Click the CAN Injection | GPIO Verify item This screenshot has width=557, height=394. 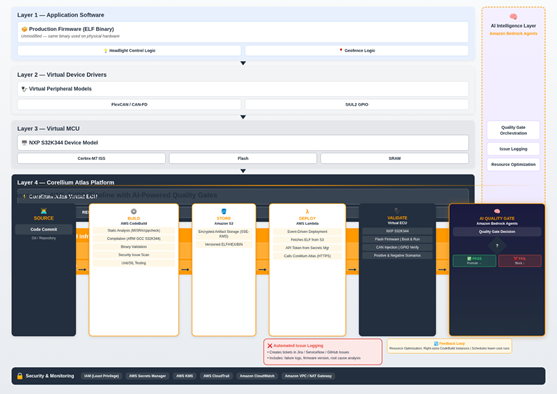397,248
